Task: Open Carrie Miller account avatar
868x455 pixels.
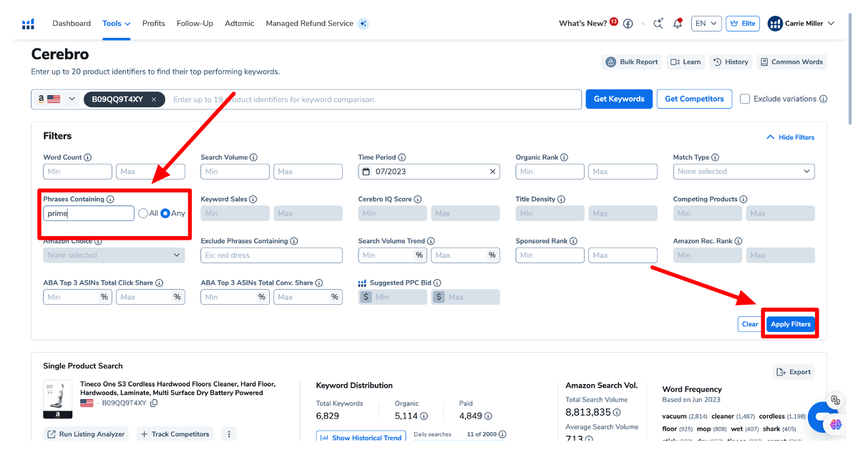Action: (775, 24)
